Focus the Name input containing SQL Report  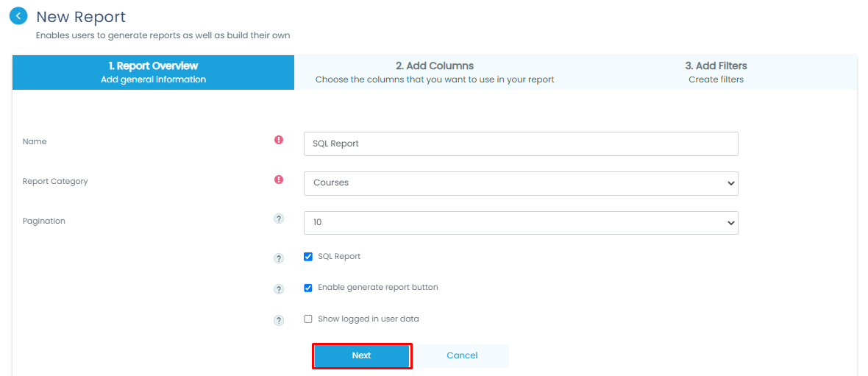[x=520, y=144]
